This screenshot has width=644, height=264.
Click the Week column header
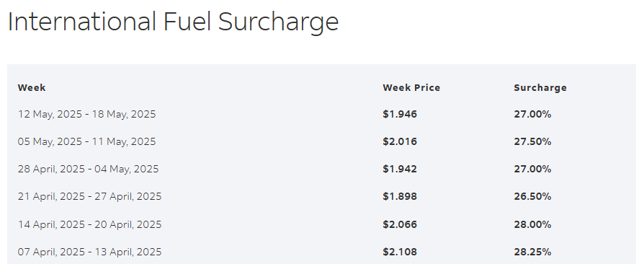[x=32, y=87]
